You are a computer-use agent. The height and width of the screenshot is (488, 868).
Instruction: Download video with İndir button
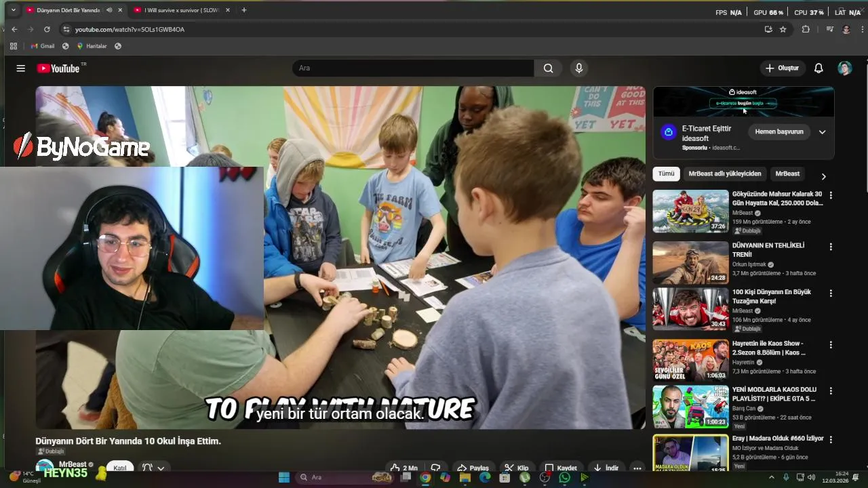tap(606, 468)
